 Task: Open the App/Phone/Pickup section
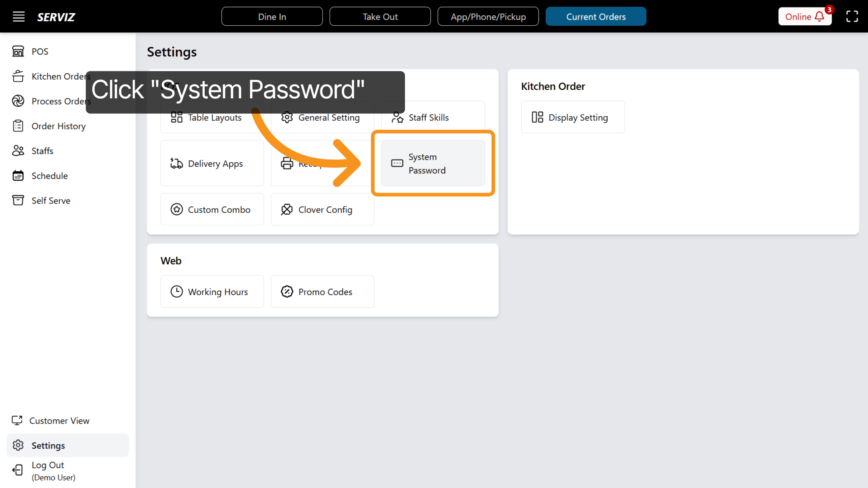coord(488,16)
